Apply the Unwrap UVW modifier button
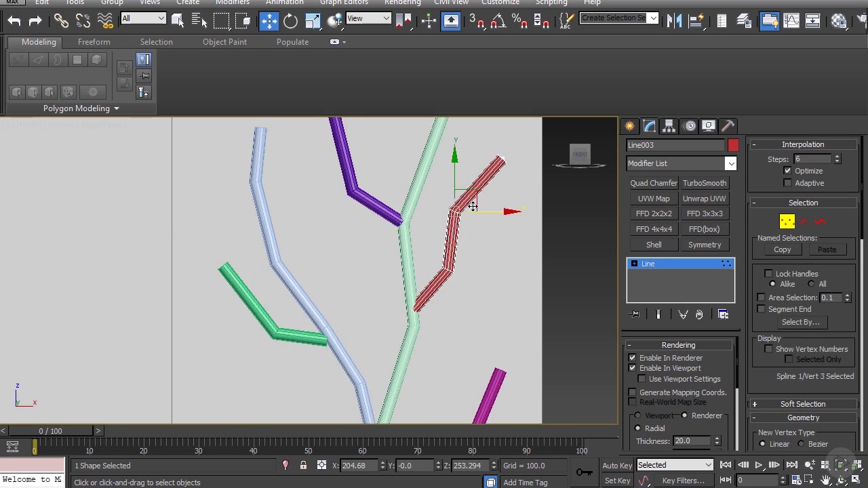The height and width of the screenshot is (488, 868). coord(705,199)
